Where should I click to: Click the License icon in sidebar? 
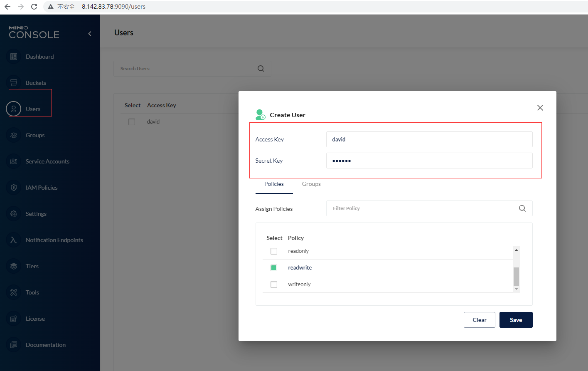pos(14,319)
